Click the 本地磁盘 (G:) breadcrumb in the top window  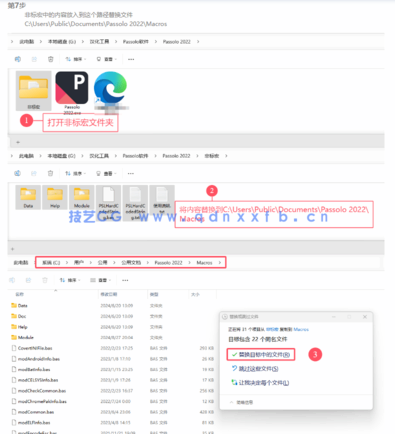pos(62,42)
